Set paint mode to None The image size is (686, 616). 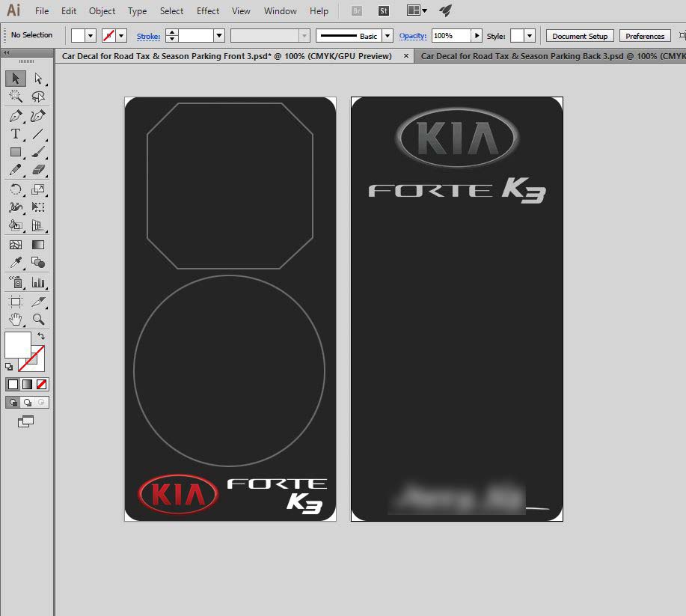click(x=42, y=384)
